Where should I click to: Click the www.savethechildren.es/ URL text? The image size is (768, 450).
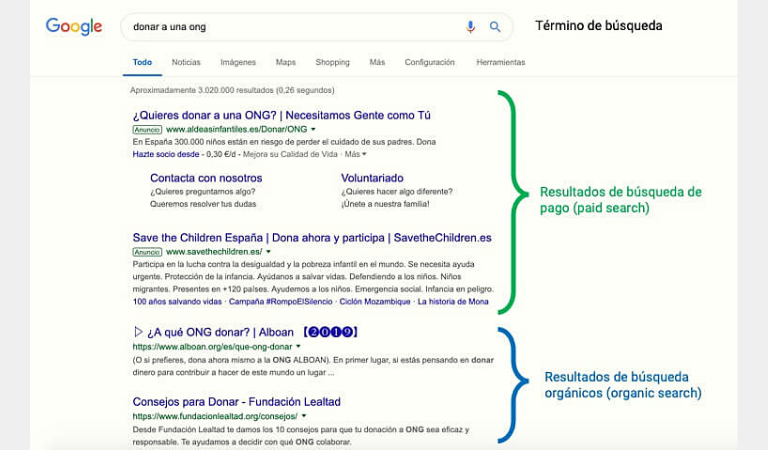pos(214,252)
